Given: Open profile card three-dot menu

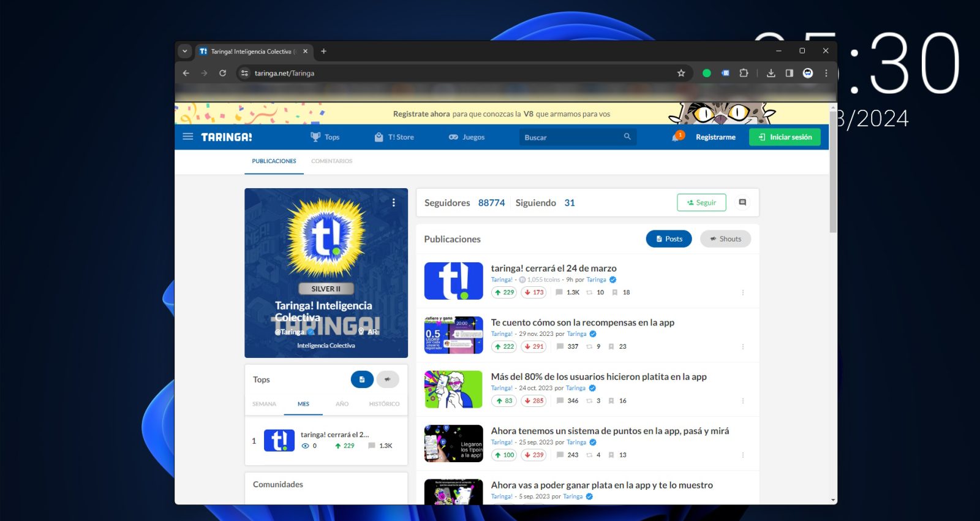Looking at the screenshot, I should click(x=394, y=202).
